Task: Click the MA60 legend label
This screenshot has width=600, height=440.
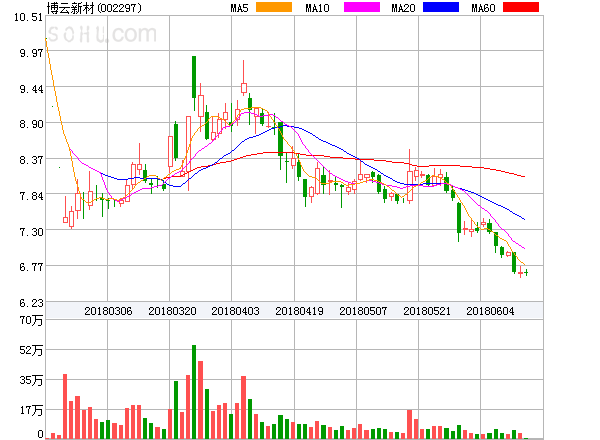Action: [x=483, y=8]
